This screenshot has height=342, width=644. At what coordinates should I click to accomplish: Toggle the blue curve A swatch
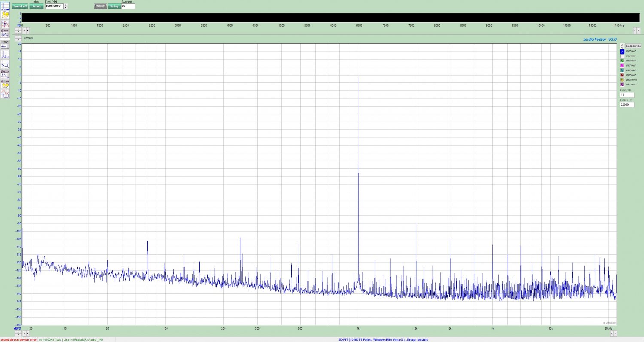tap(622, 52)
